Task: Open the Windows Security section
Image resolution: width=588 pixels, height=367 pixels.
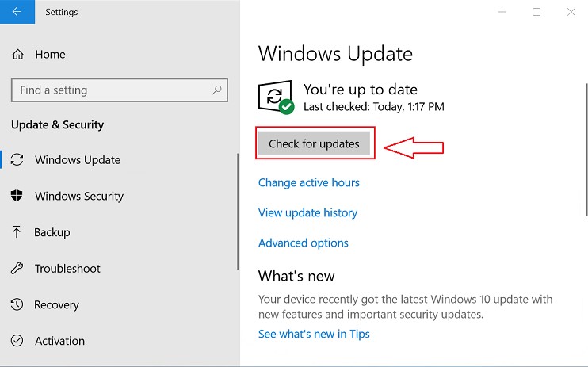Action: tap(79, 197)
